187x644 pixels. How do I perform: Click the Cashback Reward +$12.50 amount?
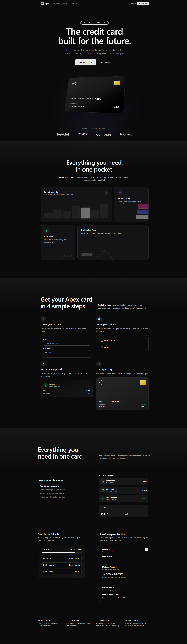point(145,498)
